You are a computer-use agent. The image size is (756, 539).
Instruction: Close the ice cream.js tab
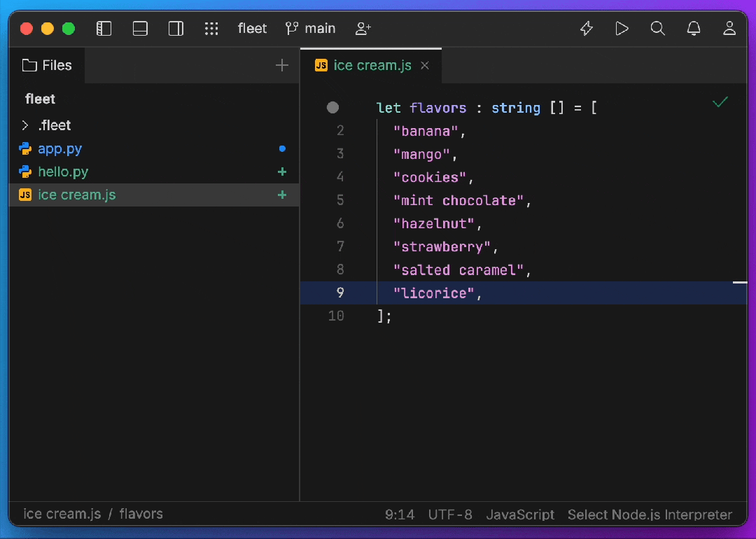pos(425,66)
